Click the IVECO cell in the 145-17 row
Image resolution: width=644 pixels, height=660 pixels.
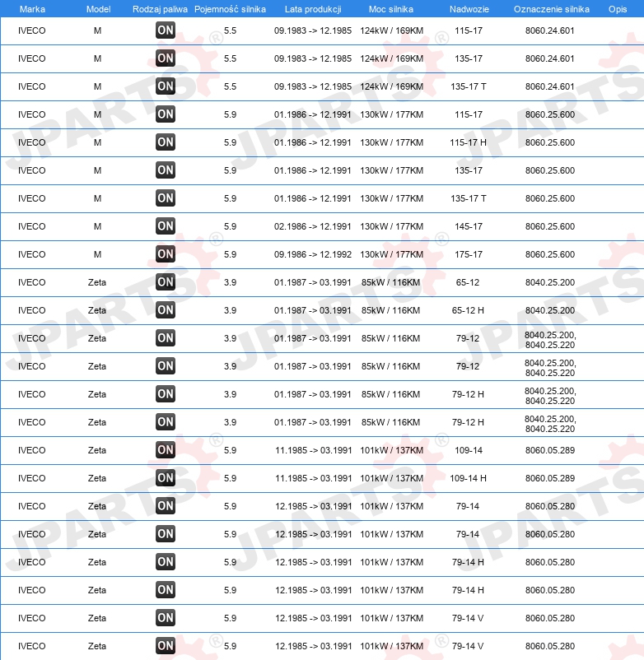click(31, 226)
